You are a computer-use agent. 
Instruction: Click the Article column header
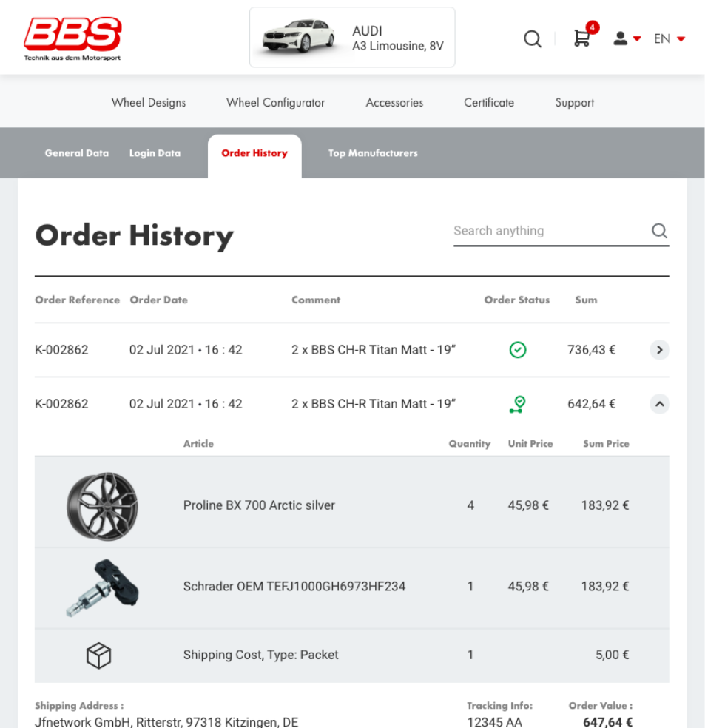click(199, 443)
